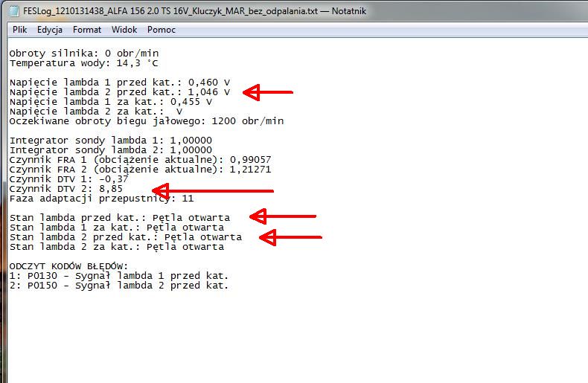Click line 'Czynnik DTV 2: 8,85'

(66, 189)
